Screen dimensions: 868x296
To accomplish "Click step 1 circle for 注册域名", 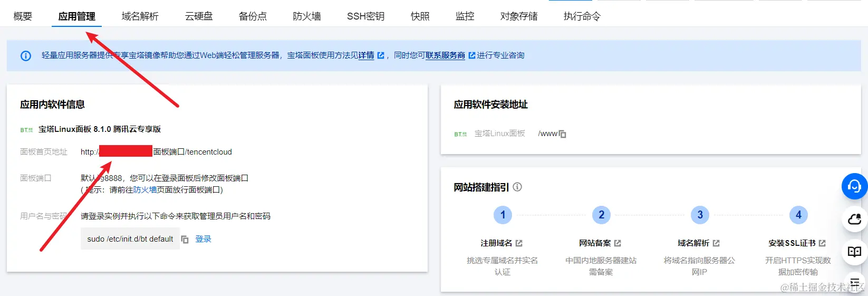I will (503, 215).
